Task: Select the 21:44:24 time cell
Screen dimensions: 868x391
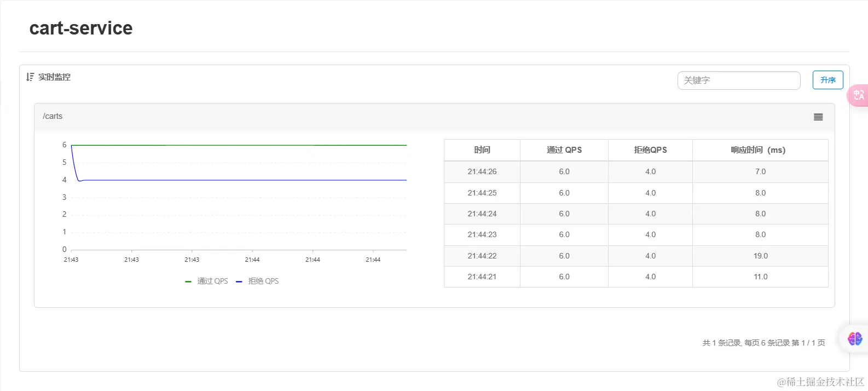Action: coord(482,214)
